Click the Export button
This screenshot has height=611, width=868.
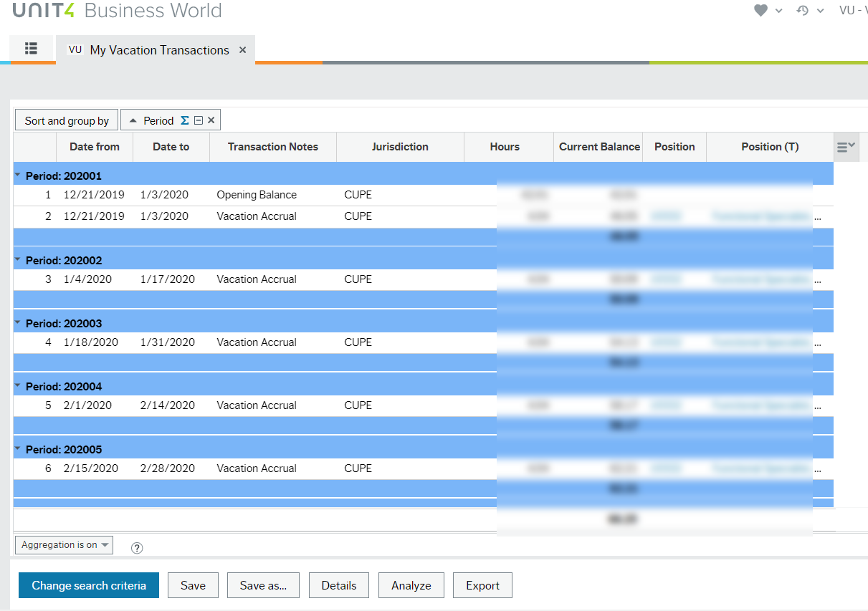(482, 585)
